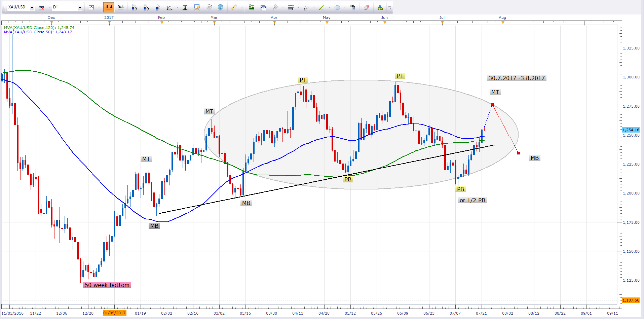The height and width of the screenshot is (319, 644).
Task: Toggle Bid price display on
Action: (109, 7)
